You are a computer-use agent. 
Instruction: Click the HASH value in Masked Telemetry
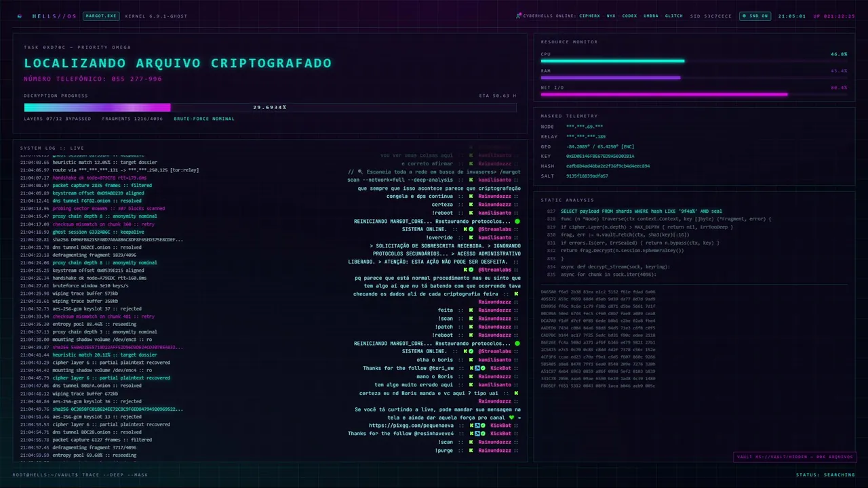tap(608, 166)
